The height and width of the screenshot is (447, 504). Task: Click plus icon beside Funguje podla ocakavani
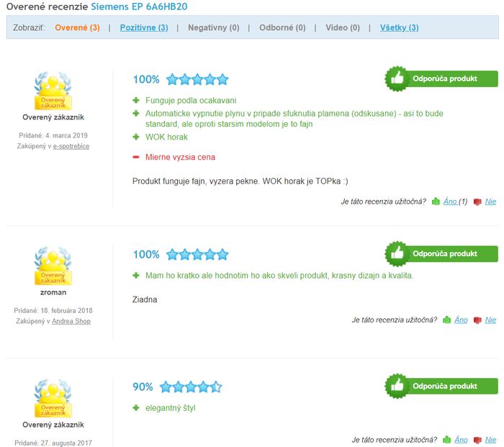[x=136, y=100]
